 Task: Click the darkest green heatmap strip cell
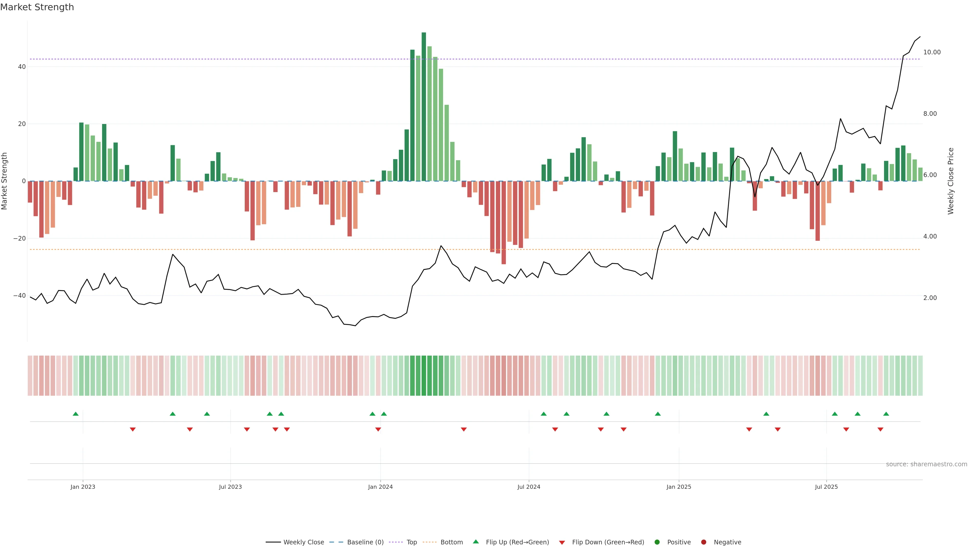(424, 376)
